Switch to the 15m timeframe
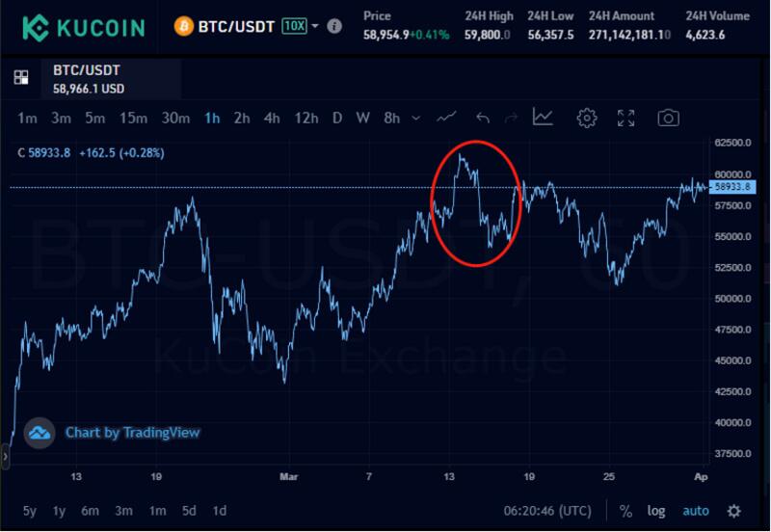 tap(133, 118)
